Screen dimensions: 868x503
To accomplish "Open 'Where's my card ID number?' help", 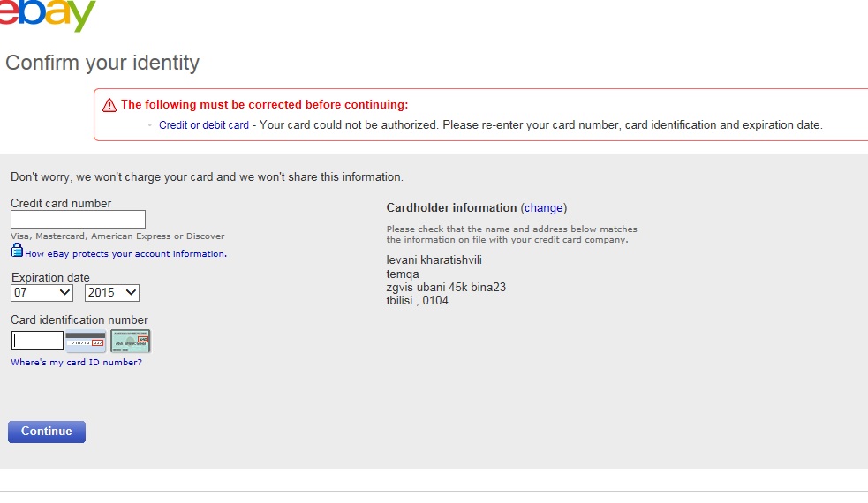I will [76, 363].
